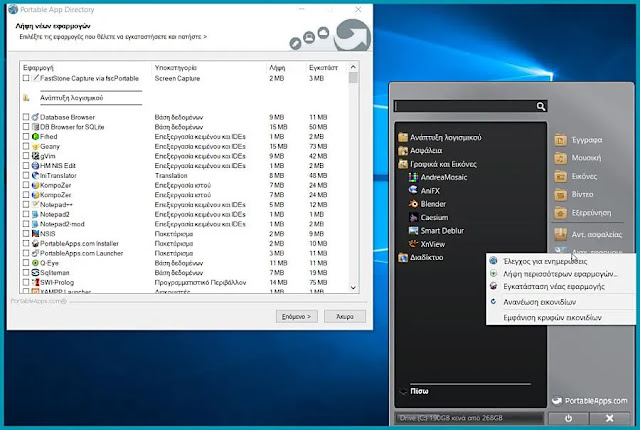Select the Notepad++ checkbox
Image resolution: width=640 pixels, height=430 pixels.
point(26,204)
